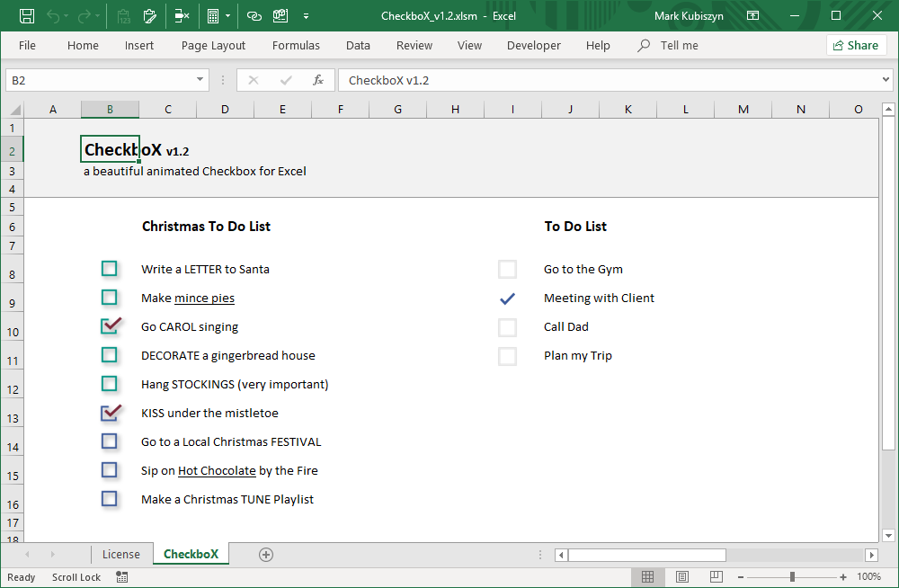Click the chain link icon in the toolbar
This screenshot has width=899, height=588.
click(x=254, y=16)
